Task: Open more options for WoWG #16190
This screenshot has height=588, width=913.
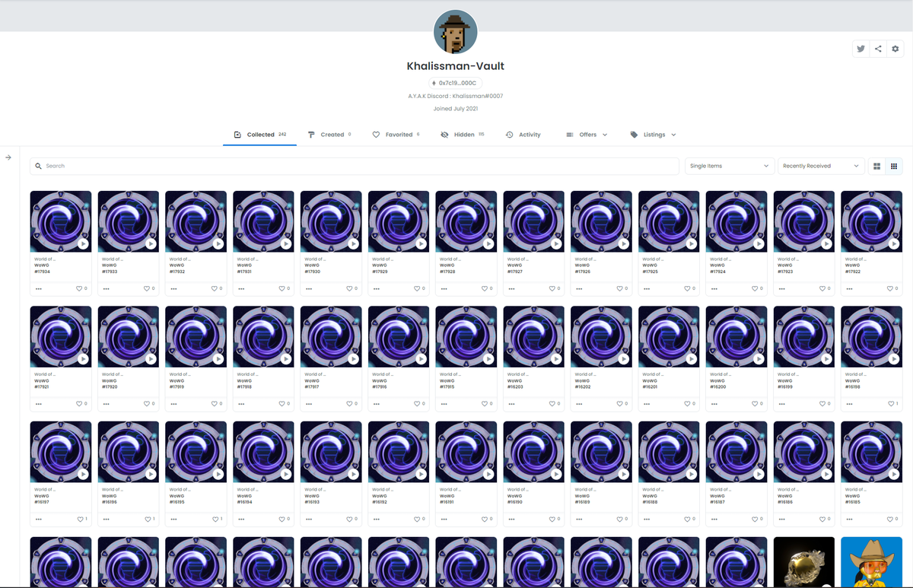Action: (511, 520)
